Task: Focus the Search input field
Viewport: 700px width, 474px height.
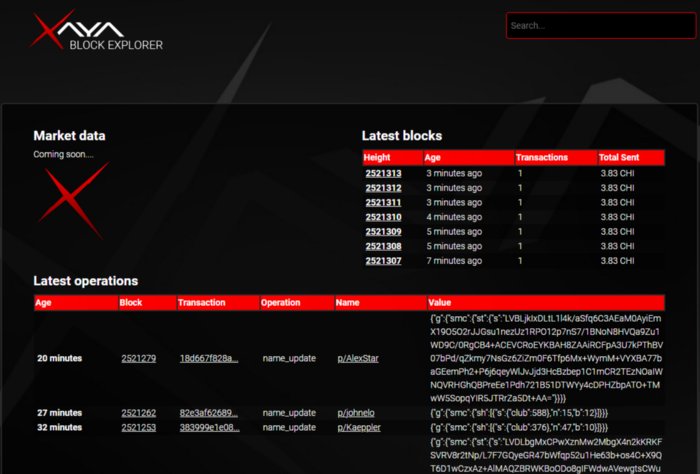Action: (x=600, y=26)
